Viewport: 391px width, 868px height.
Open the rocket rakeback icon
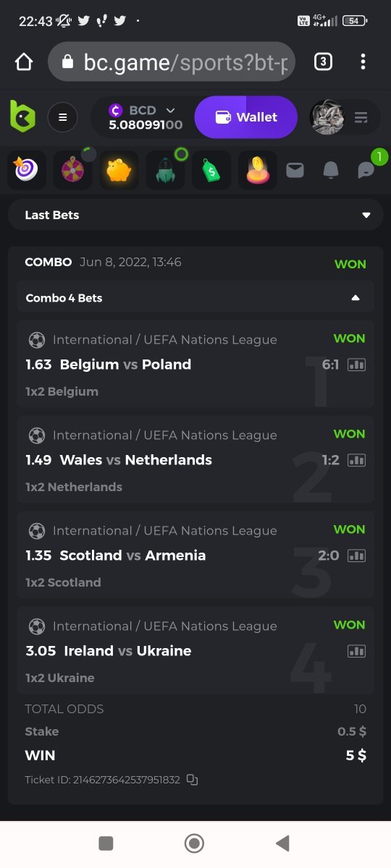pos(165,170)
